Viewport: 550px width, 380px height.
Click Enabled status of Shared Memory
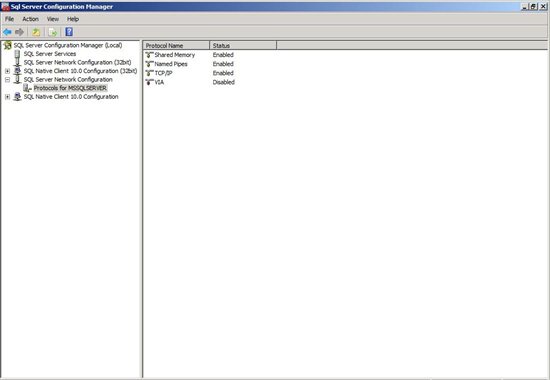click(x=223, y=55)
